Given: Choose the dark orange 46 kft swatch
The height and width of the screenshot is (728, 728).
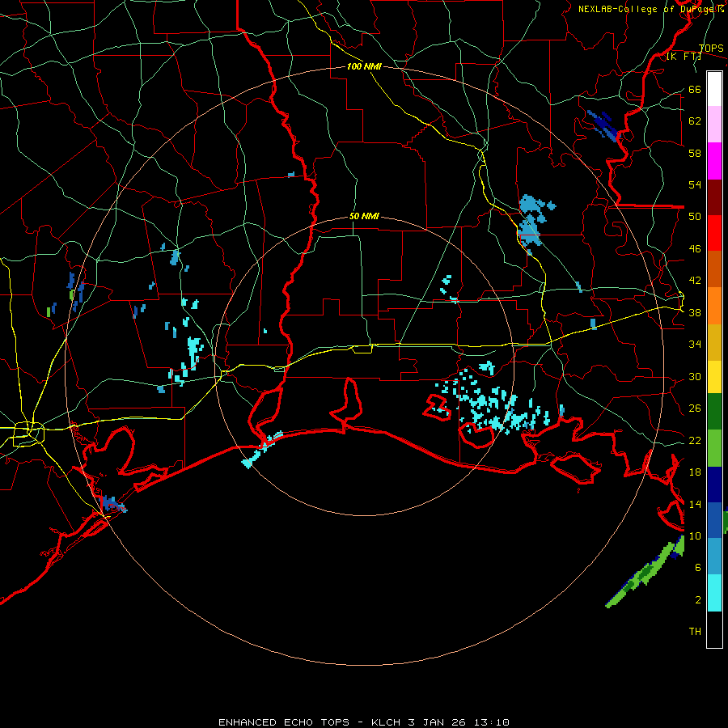Looking at the screenshot, I should [714, 269].
